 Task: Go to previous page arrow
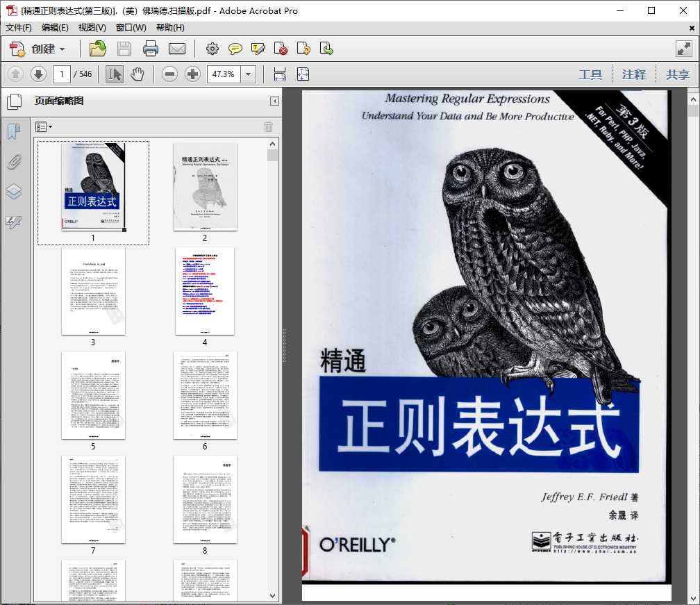[15, 74]
